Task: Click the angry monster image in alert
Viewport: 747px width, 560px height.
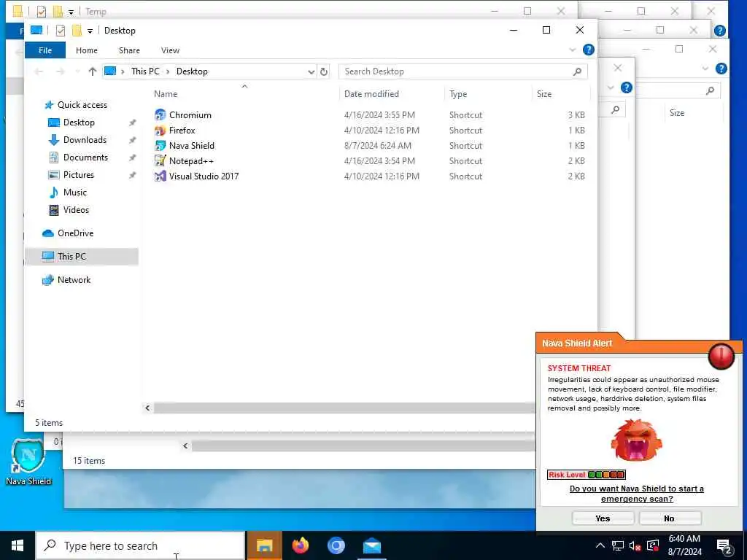Action: click(x=636, y=440)
